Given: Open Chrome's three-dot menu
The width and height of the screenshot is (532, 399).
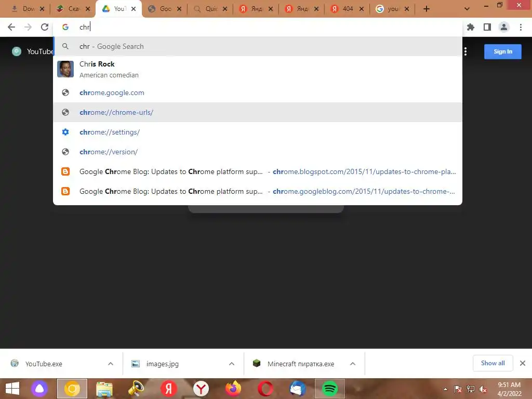Looking at the screenshot, I should click(x=521, y=27).
